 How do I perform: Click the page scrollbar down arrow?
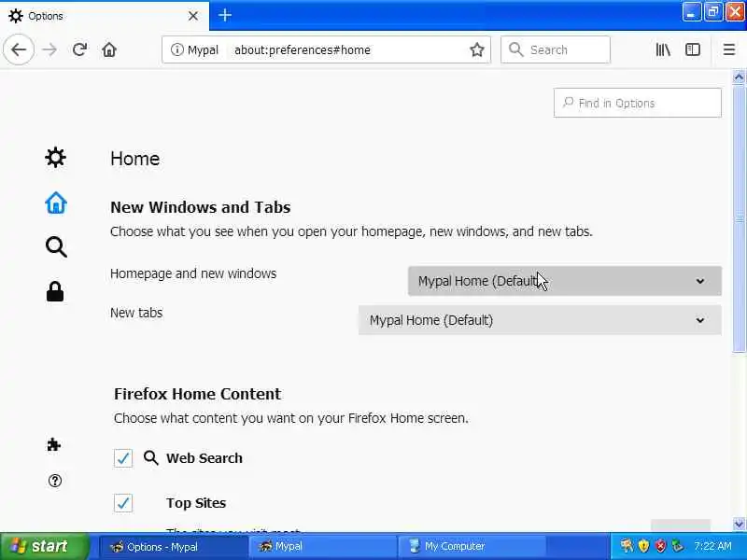tap(739, 524)
